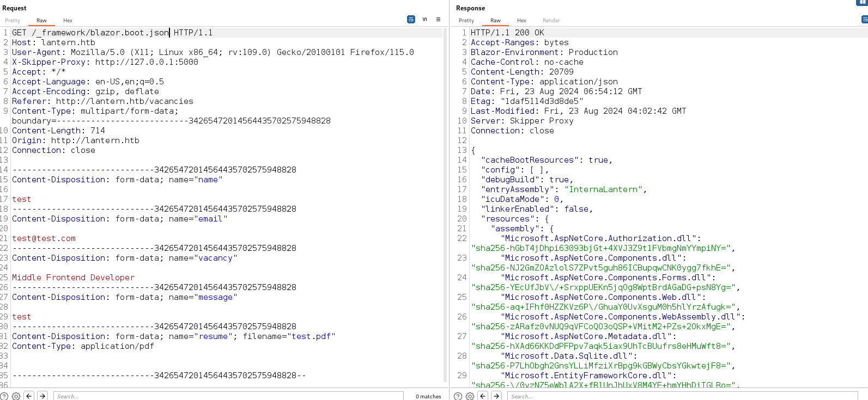
Task: Click the Content-Disposition line with name="message"
Action: pos(125,297)
